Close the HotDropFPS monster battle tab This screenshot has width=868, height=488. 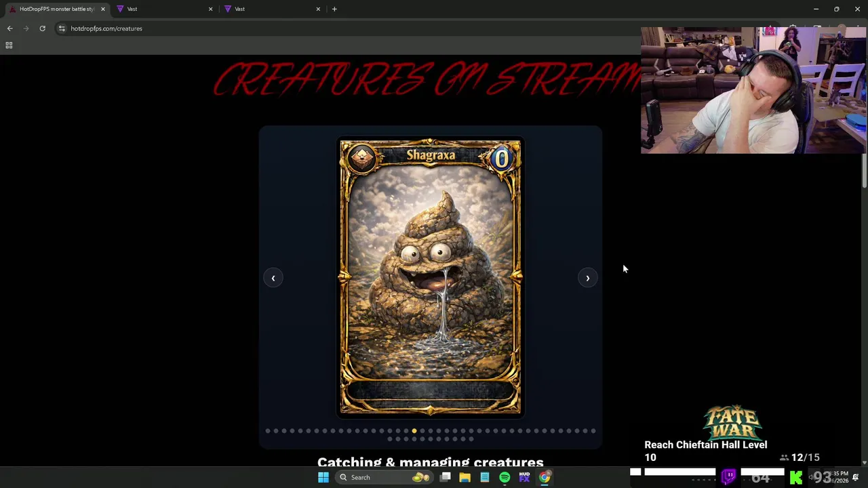[103, 9]
